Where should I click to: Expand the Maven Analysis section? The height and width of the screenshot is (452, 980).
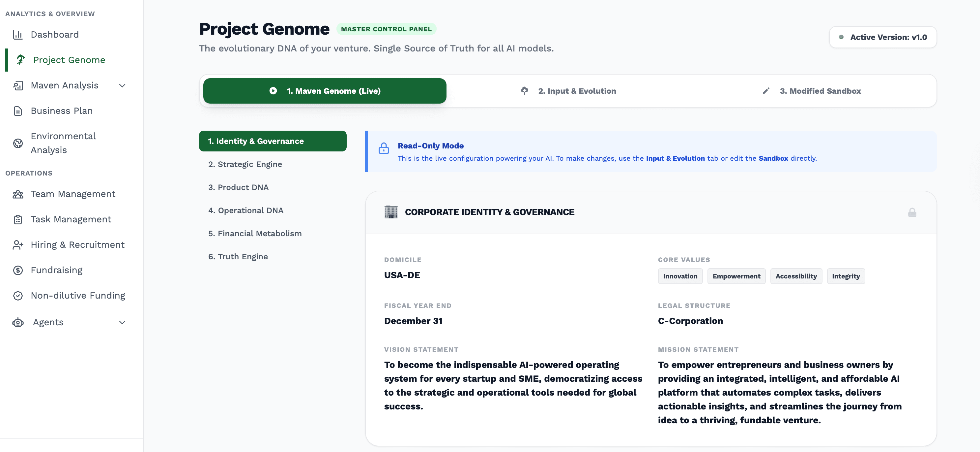coord(122,85)
